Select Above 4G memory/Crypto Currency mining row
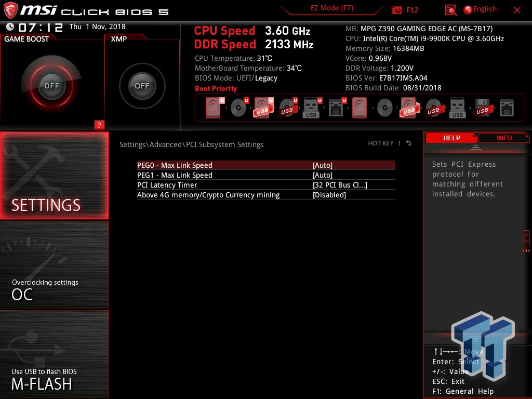The width and height of the screenshot is (532, 399). point(266,195)
